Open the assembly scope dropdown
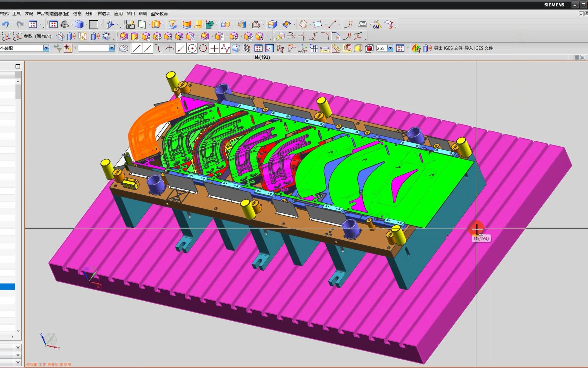588x368 pixels. tap(46, 48)
